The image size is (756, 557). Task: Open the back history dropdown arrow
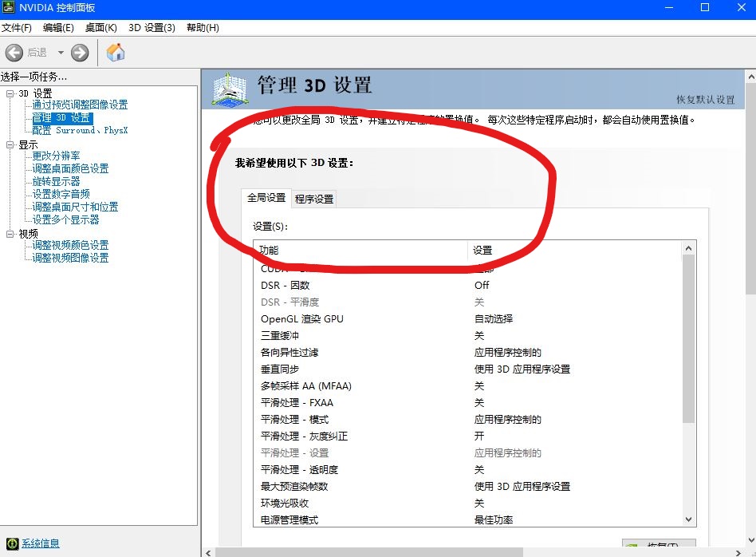[61, 53]
